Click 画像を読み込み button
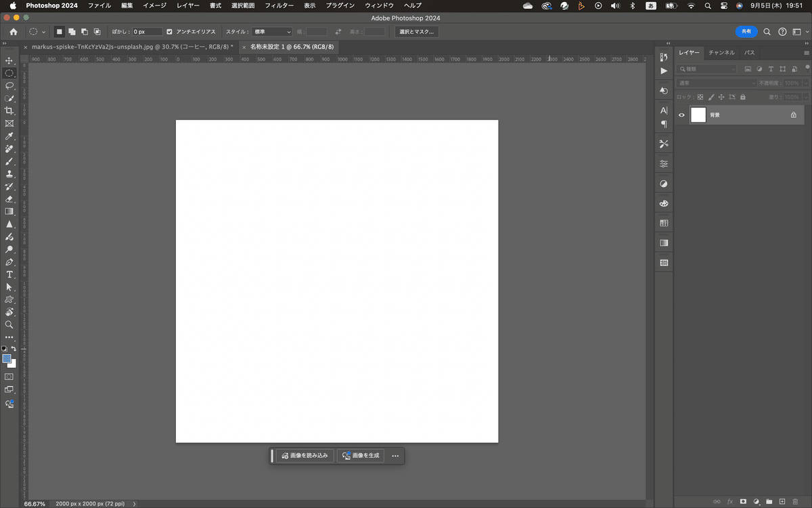 point(305,456)
